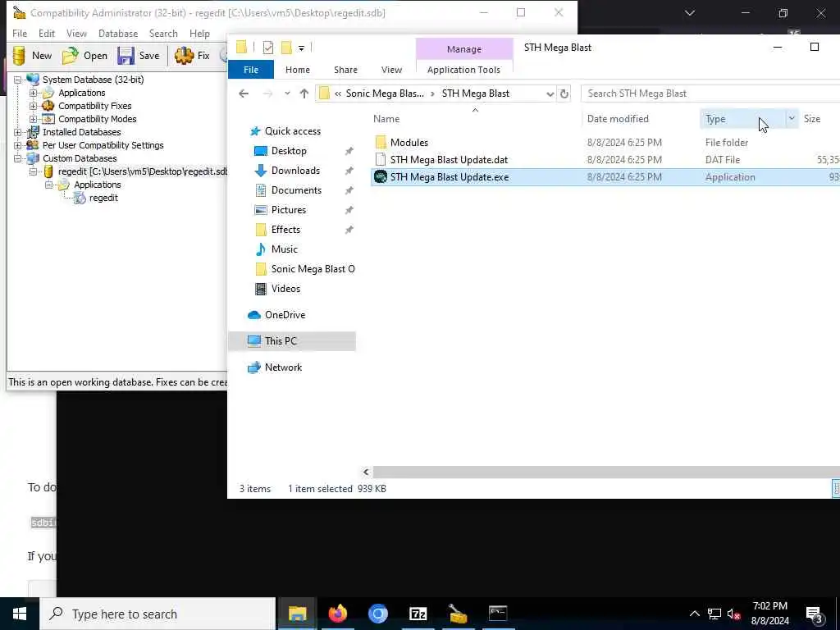Open the File menu in Compatibility Administrator
Image resolution: width=840 pixels, height=630 pixels.
20,33
